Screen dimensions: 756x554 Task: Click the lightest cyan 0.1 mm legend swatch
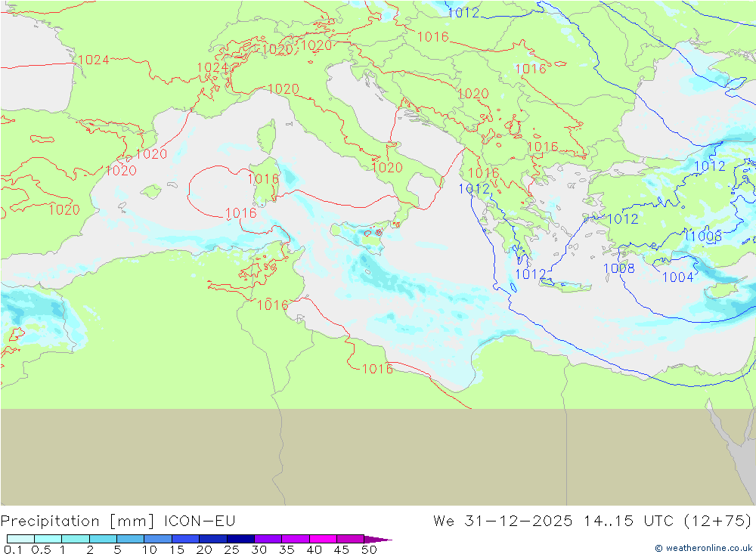[x=20, y=539]
